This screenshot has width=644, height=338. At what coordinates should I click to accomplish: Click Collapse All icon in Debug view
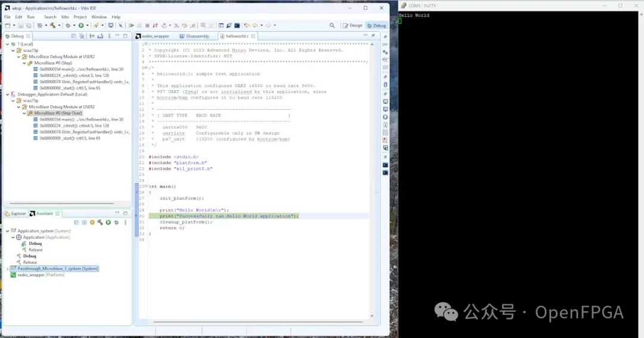tap(73, 36)
